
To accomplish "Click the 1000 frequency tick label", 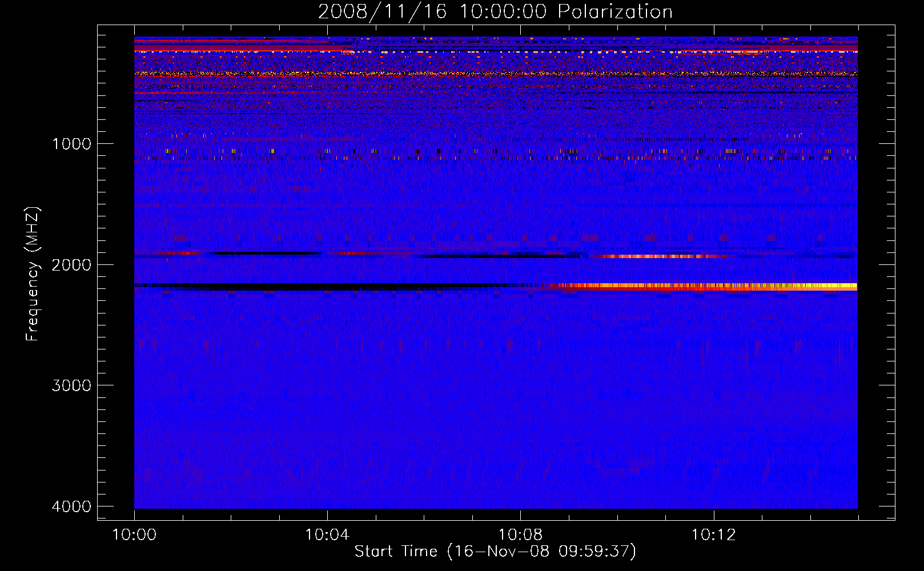I will pyautogui.click(x=72, y=143).
